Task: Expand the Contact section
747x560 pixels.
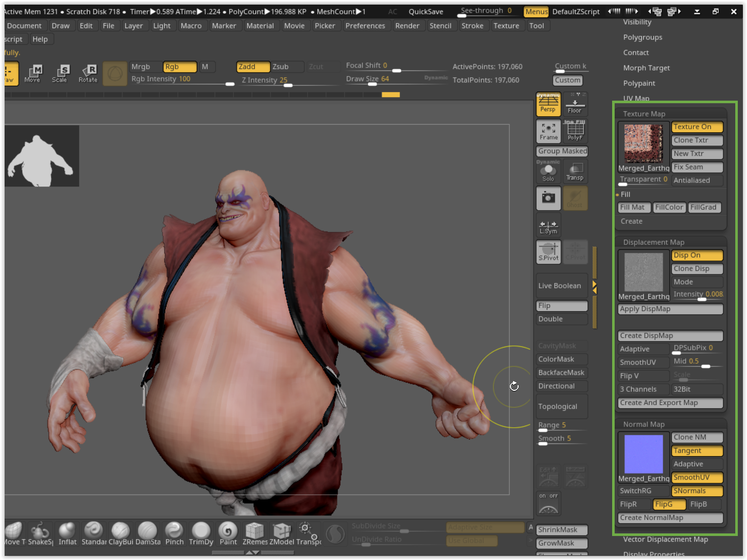Action: [x=636, y=53]
